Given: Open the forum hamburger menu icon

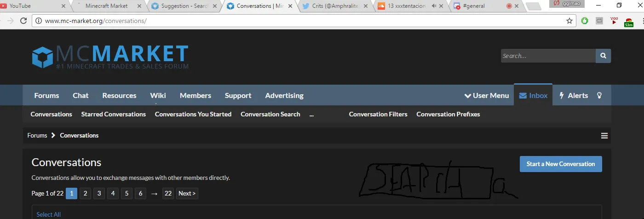Looking at the screenshot, I should click(x=604, y=135).
